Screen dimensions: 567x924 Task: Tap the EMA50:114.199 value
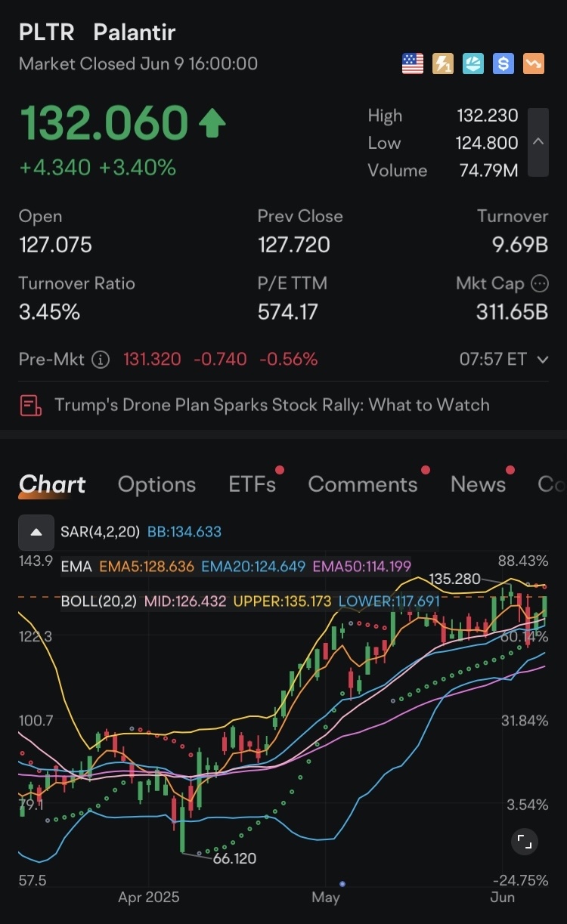tap(362, 566)
